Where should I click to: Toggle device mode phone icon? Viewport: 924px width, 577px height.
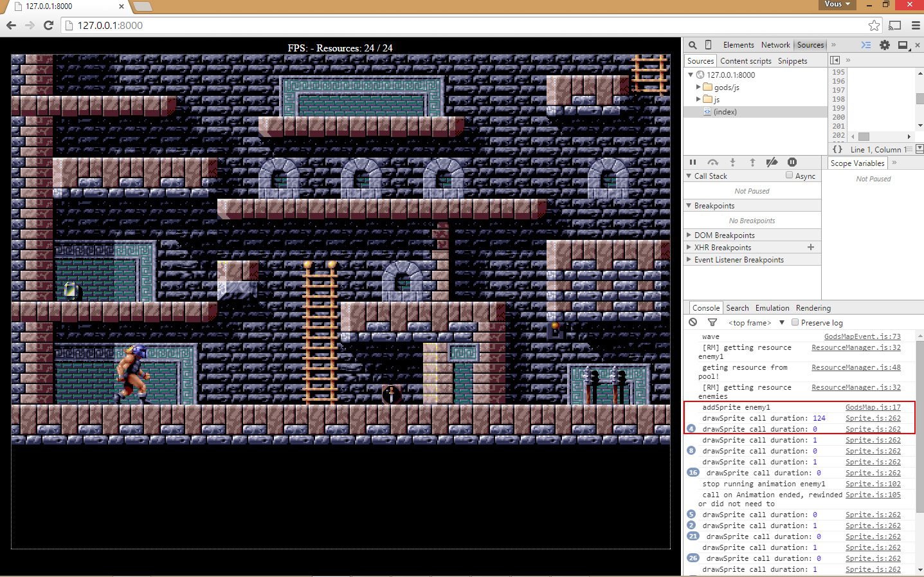(x=708, y=45)
